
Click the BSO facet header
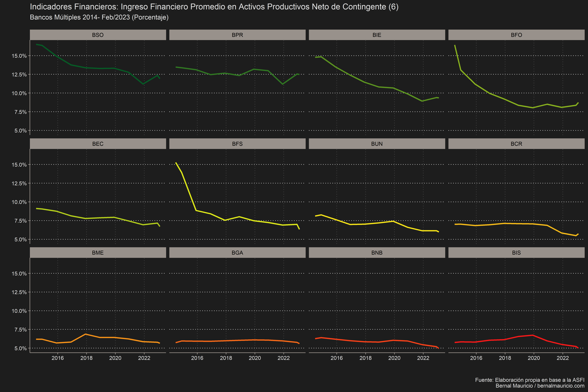pyautogui.click(x=98, y=35)
